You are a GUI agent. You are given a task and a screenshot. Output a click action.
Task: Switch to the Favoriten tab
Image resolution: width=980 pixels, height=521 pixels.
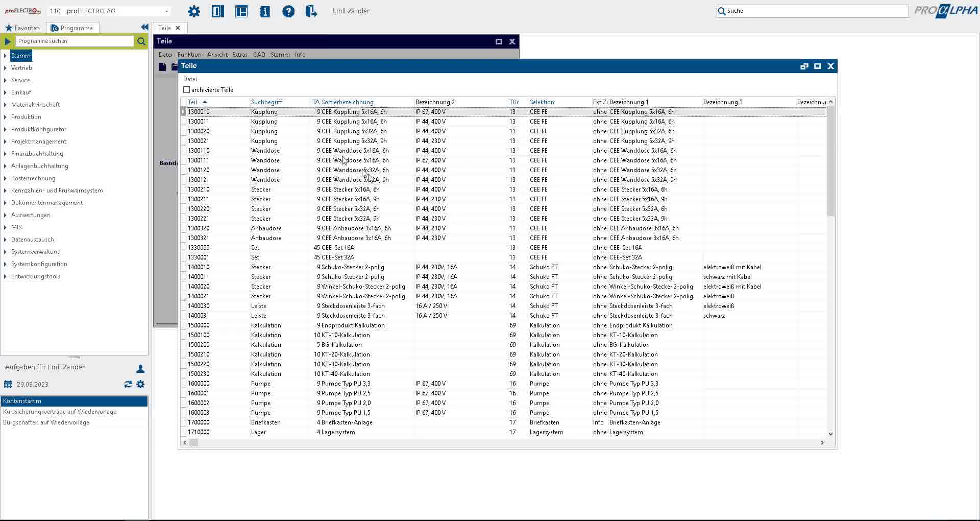(x=22, y=28)
